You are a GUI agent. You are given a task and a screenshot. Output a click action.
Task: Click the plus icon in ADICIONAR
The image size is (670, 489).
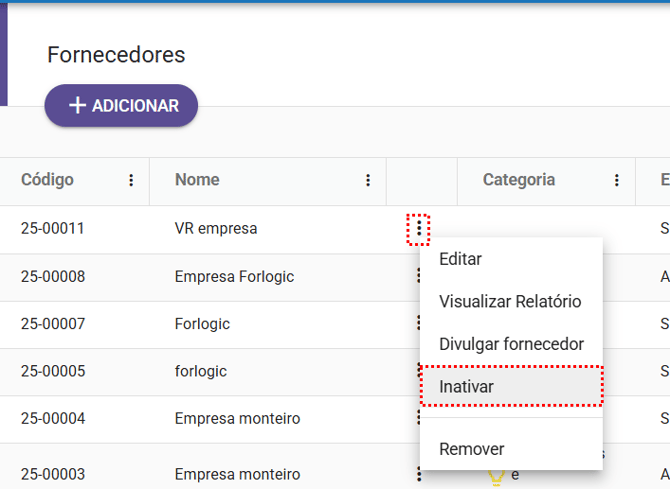click(x=77, y=106)
